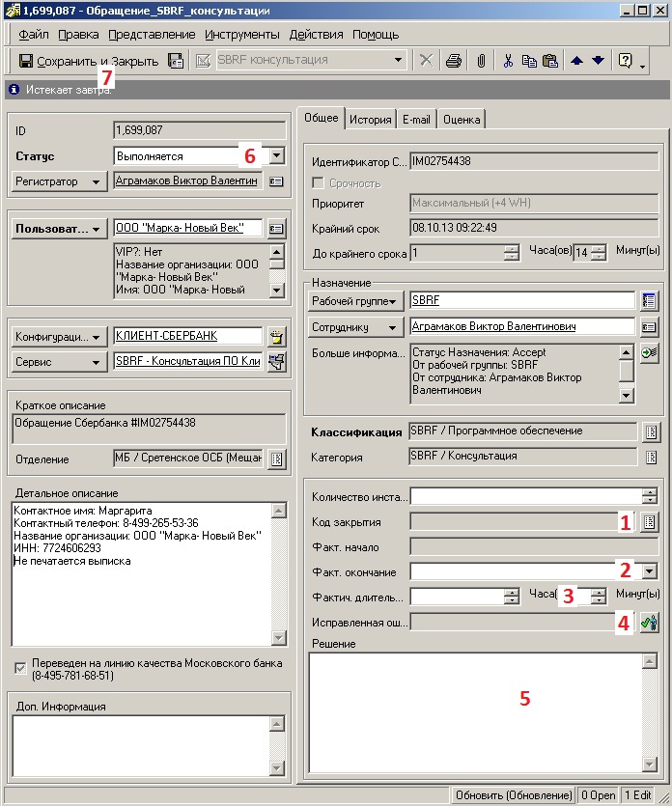Open the Действия menu
The image size is (672, 806).
[x=316, y=35]
